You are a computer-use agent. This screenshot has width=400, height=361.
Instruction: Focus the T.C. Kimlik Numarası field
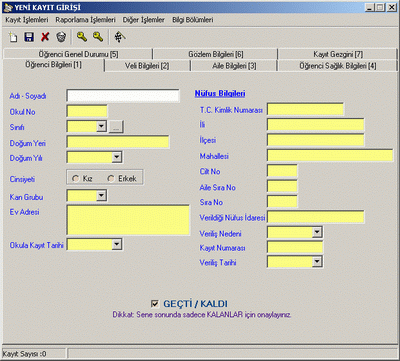click(305, 109)
